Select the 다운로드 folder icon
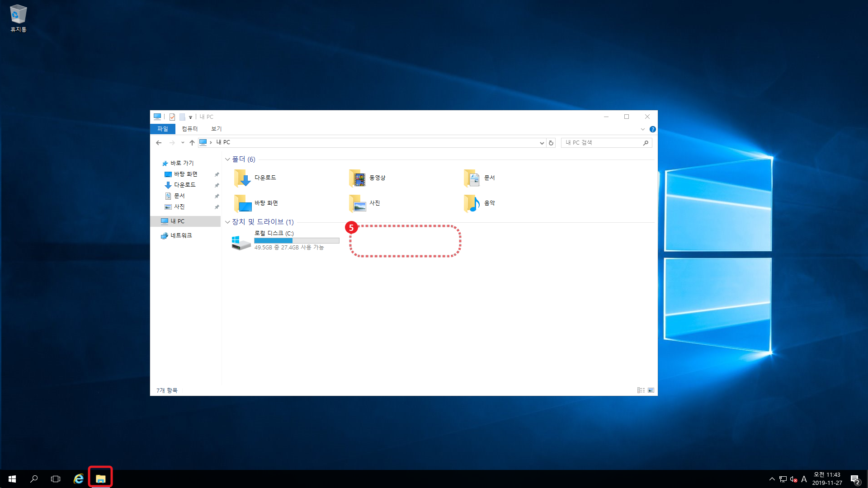Viewport: 868px width, 488px height. (242, 178)
